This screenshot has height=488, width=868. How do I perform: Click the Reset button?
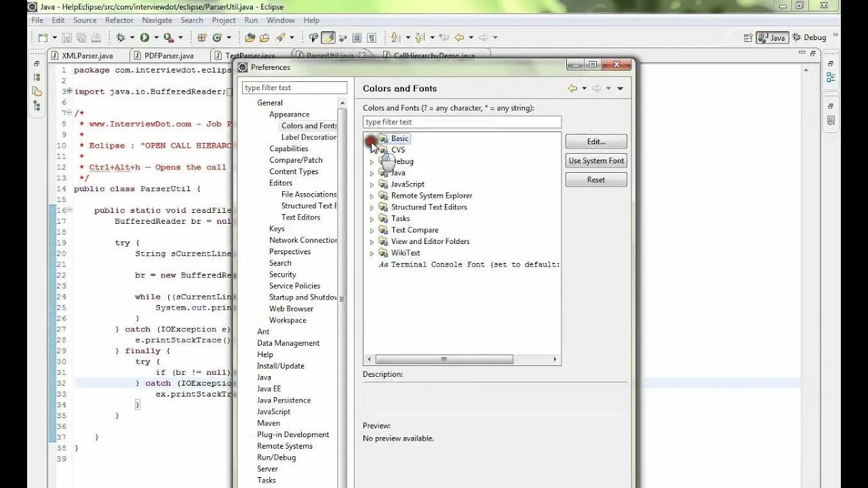(x=596, y=180)
